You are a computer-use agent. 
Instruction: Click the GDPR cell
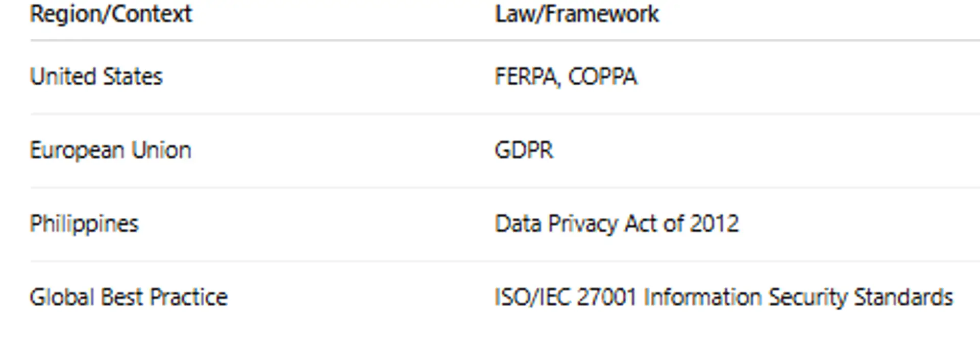click(524, 150)
